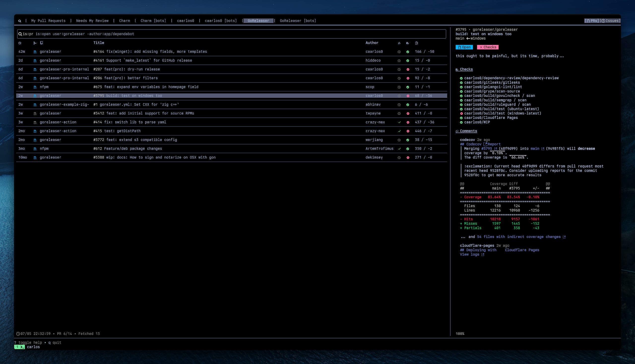This screenshot has width=635, height=364.
Task: Open 54 files with indirect coverage changes
Action: (x=521, y=237)
